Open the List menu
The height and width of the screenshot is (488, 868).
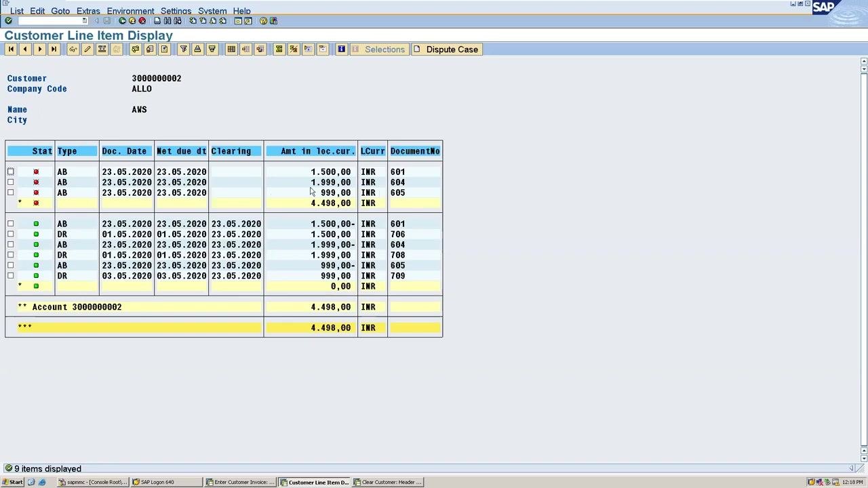point(17,11)
